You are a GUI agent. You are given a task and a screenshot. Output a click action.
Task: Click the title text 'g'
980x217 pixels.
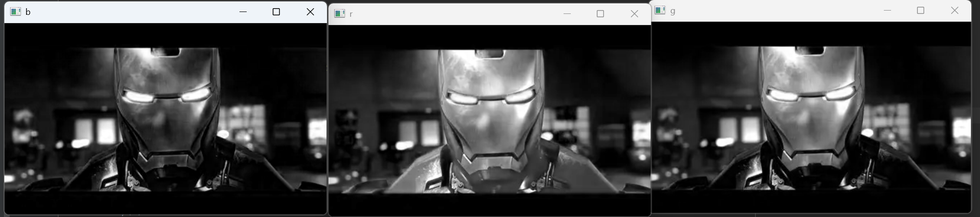[x=673, y=11]
